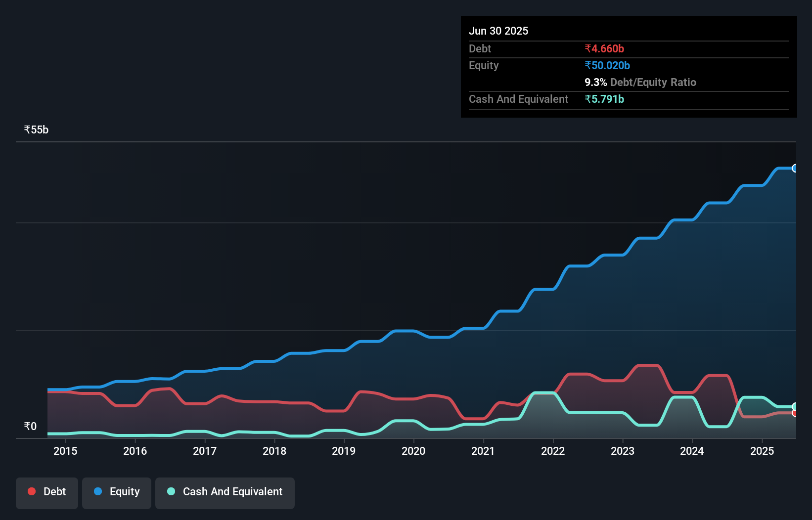Click the 2020 x-axis label
This screenshot has width=812, height=520.
[x=413, y=451]
